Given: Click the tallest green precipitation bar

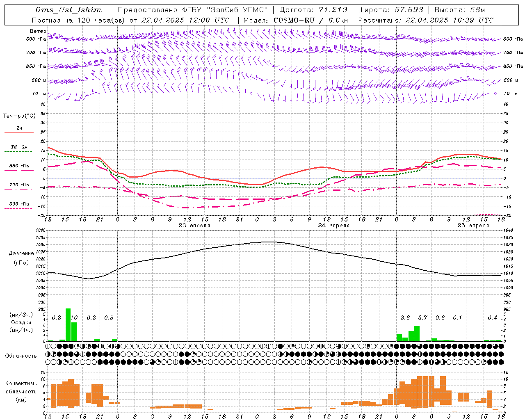Looking at the screenshot, I should coord(68,325).
